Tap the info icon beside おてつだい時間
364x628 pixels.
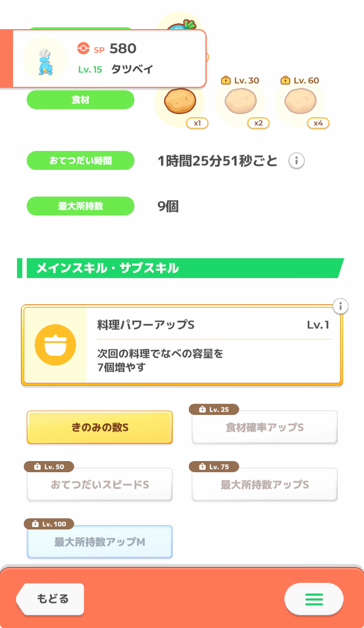[297, 161]
